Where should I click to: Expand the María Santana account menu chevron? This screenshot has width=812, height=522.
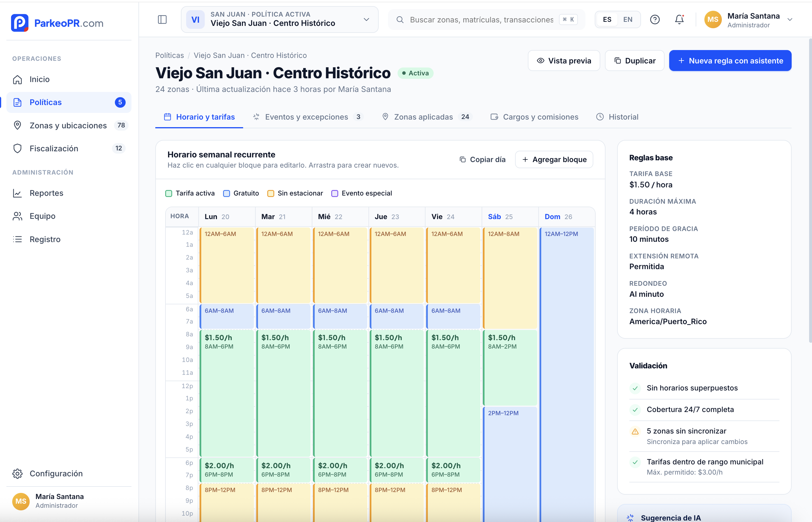(790, 20)
